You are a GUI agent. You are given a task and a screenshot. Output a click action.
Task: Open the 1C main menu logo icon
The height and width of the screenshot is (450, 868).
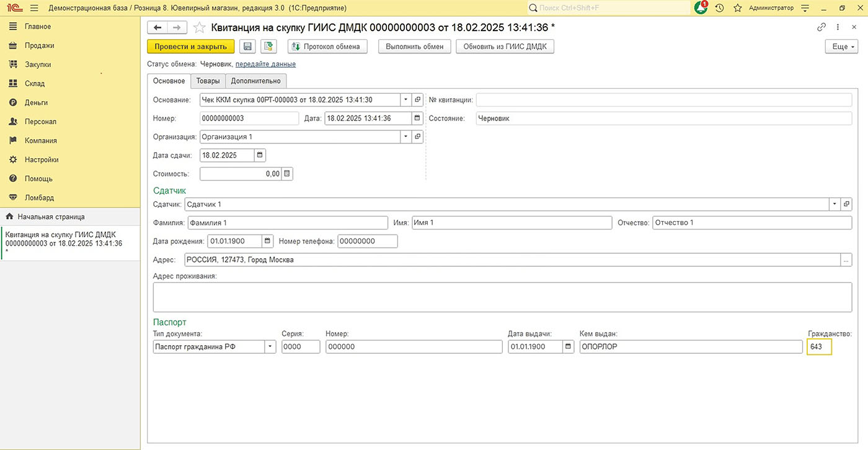pos(15,8)
